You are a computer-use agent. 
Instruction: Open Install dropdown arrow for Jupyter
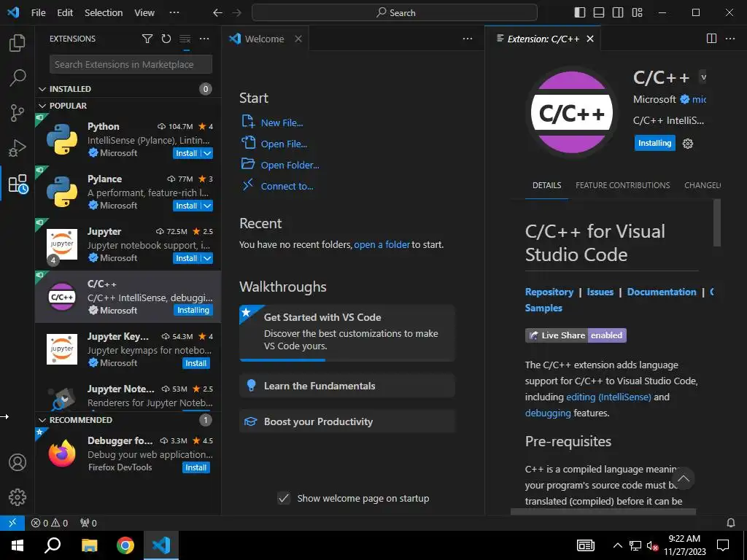207,258
